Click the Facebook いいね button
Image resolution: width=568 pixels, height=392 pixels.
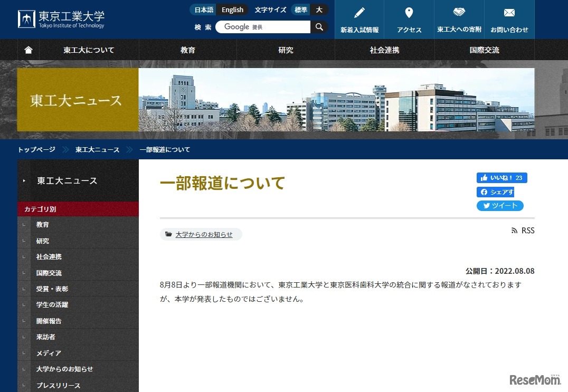click(x=501, y=178)
